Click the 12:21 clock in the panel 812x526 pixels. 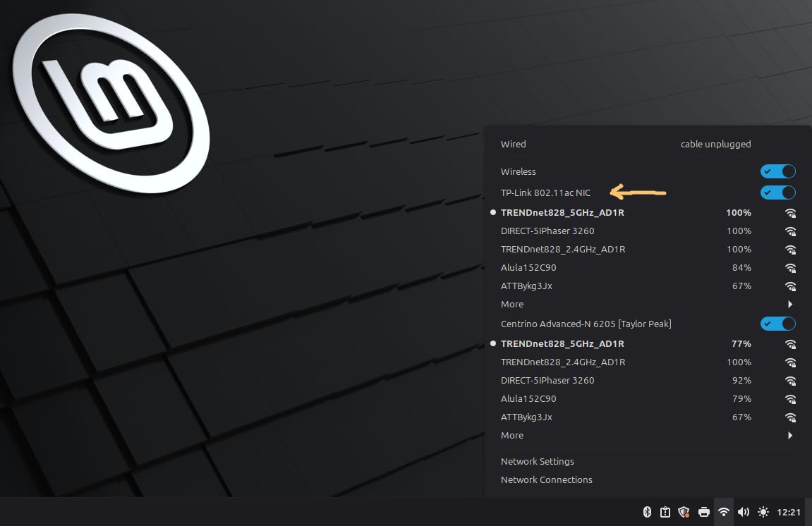pos(789,512)
